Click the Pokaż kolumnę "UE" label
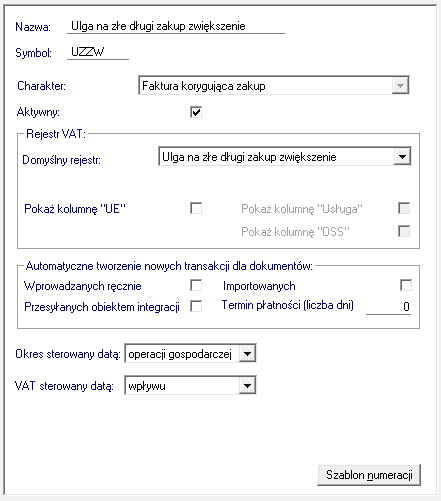This screenshot has width=441, height=501. (75, 209)
